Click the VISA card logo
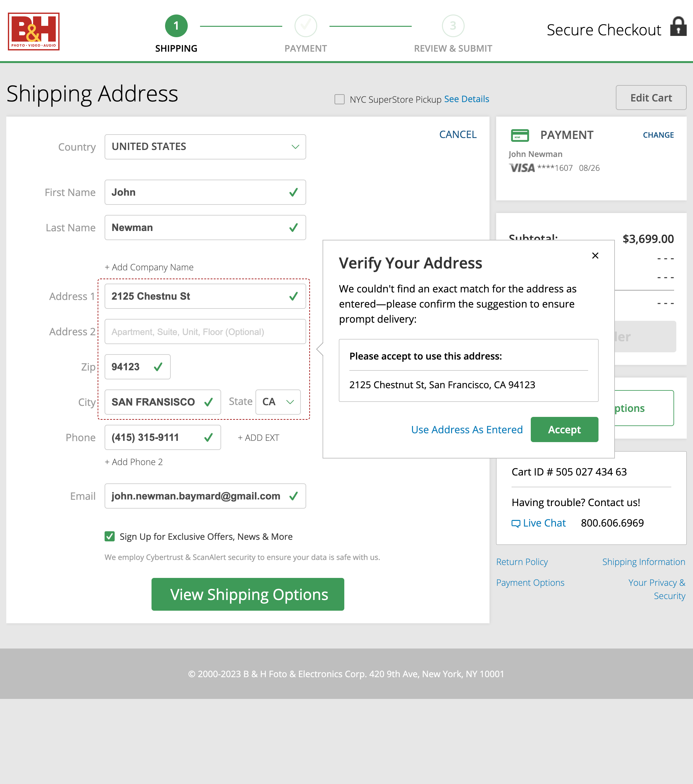The width and height of the screenshot is (693, 784). point(522,168)
